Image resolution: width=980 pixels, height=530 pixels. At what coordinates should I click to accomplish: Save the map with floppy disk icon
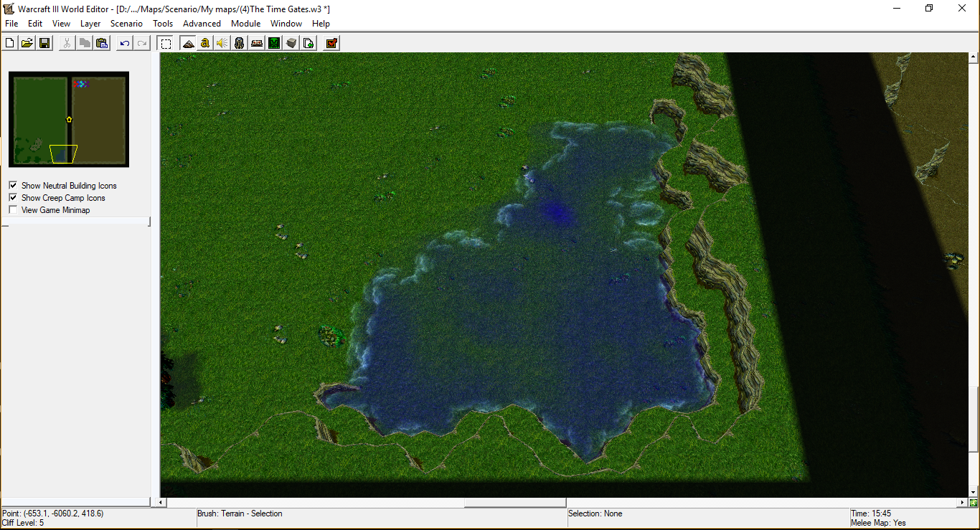click(44, 43)
